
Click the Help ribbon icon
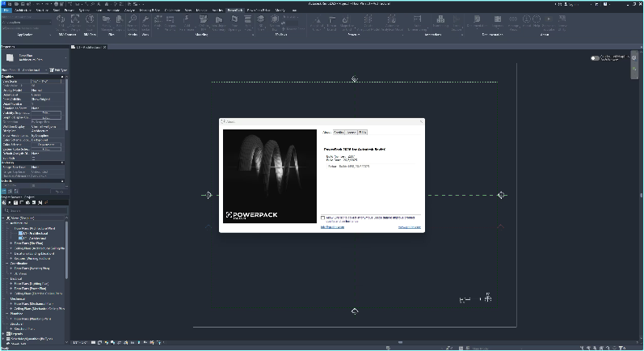[537, 20]
